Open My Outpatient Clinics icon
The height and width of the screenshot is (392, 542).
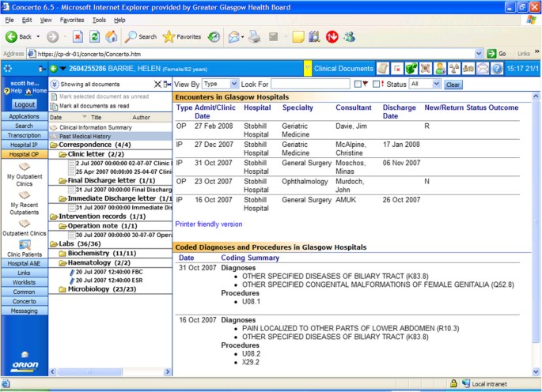pos(24,168)
